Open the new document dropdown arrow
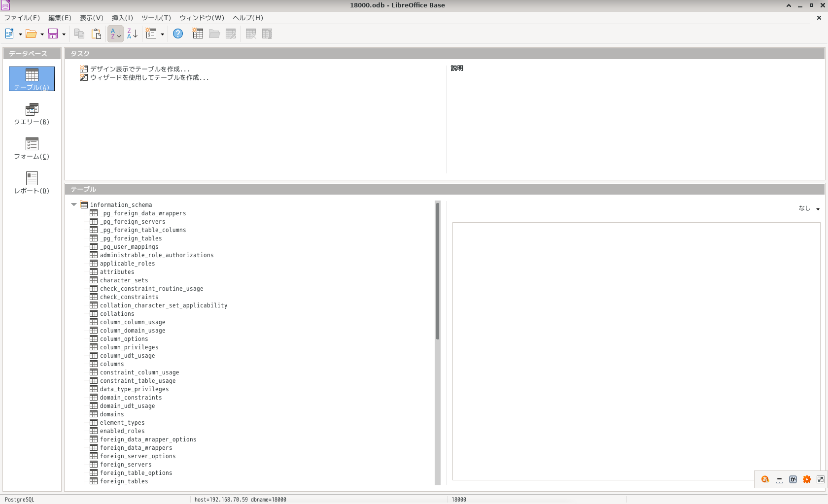Viewport: 828px width, 504px height. pyautogui.click(x=20, y=34)
